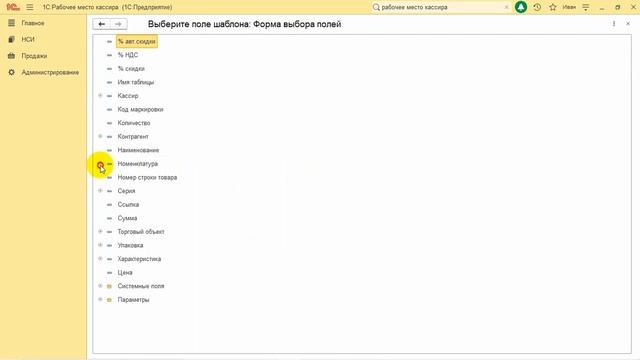Select the 'Количество' field

(133, 123)
